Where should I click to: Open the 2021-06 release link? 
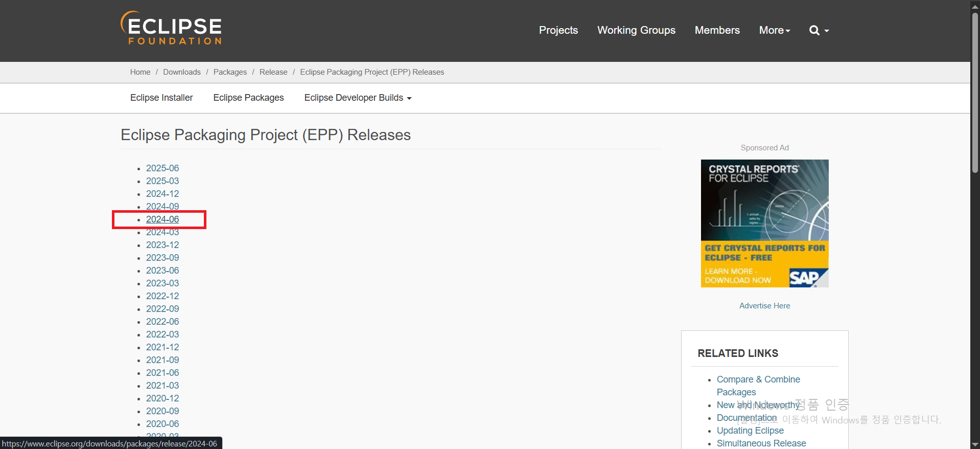[x=162, y=373]
